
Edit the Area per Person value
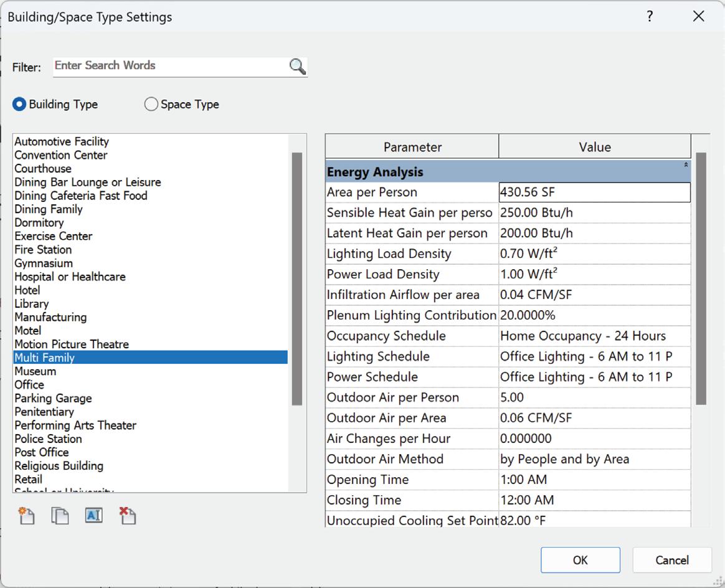tap(594, 192)
